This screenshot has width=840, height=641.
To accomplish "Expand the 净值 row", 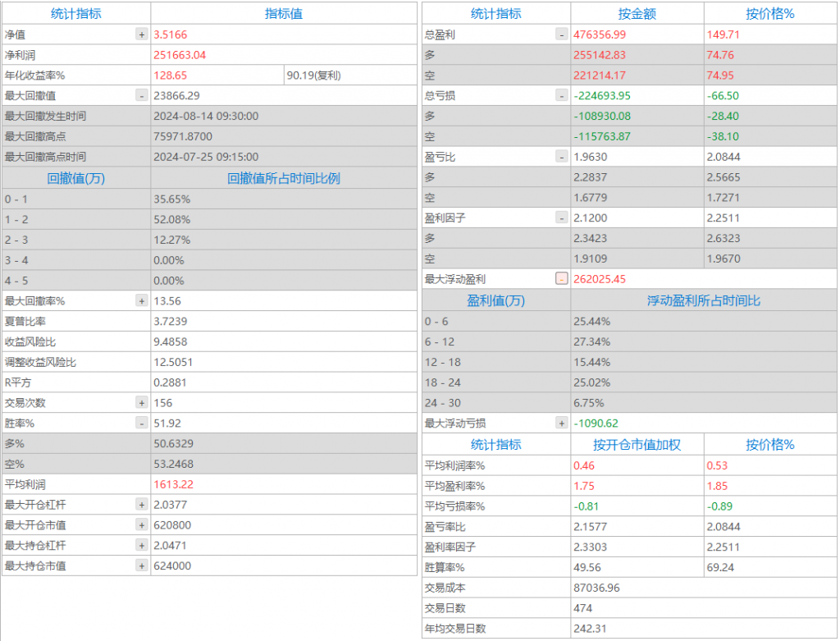I will click(x=142, y=34).
